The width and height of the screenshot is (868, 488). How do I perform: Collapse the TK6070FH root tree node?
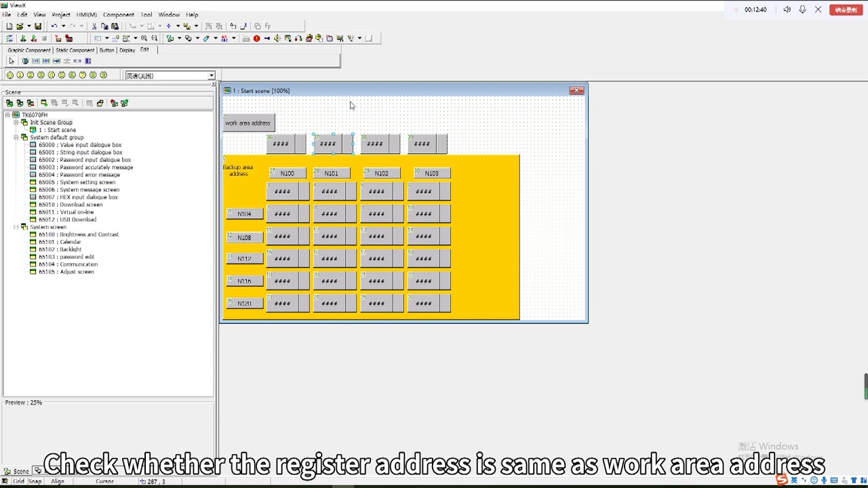(x=7, y=115)
